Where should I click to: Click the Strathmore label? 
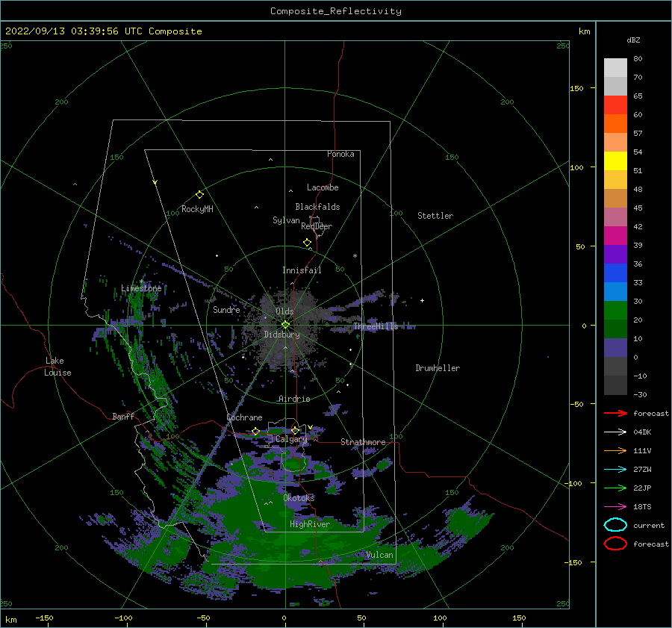[363, 442]
